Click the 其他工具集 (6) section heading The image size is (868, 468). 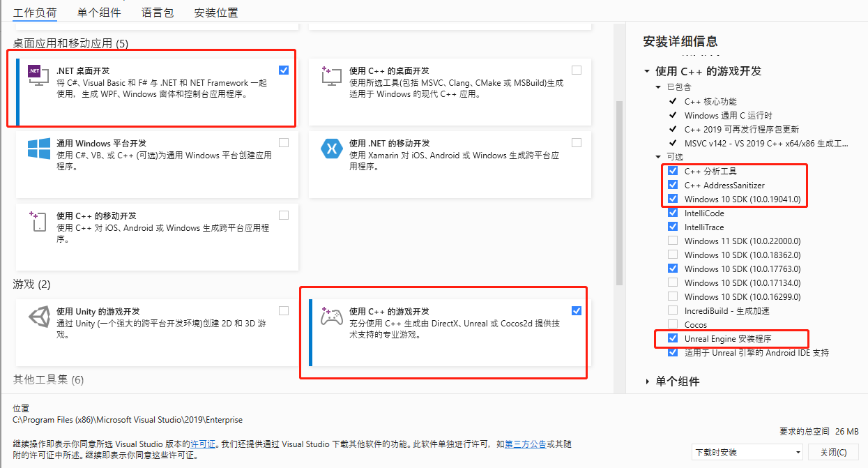pos(48,379)
